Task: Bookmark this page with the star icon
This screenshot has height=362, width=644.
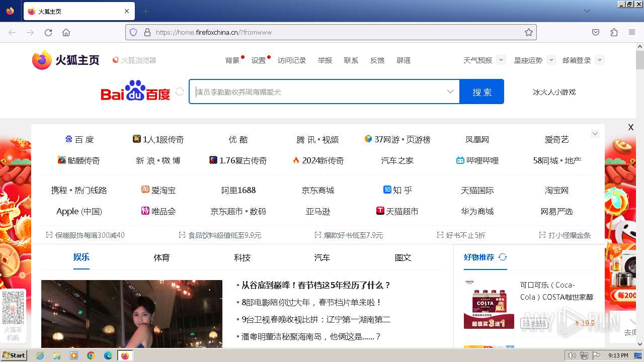Action: pos(528,32)
